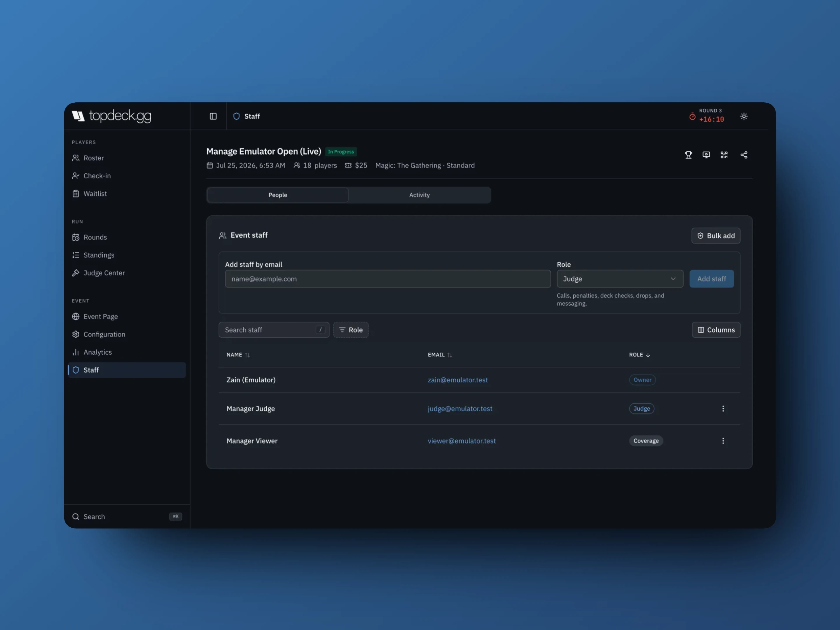This screenshot has height=630, width=840.
Task: Click the Zain (Emulator) name
Action: [251, 380]
